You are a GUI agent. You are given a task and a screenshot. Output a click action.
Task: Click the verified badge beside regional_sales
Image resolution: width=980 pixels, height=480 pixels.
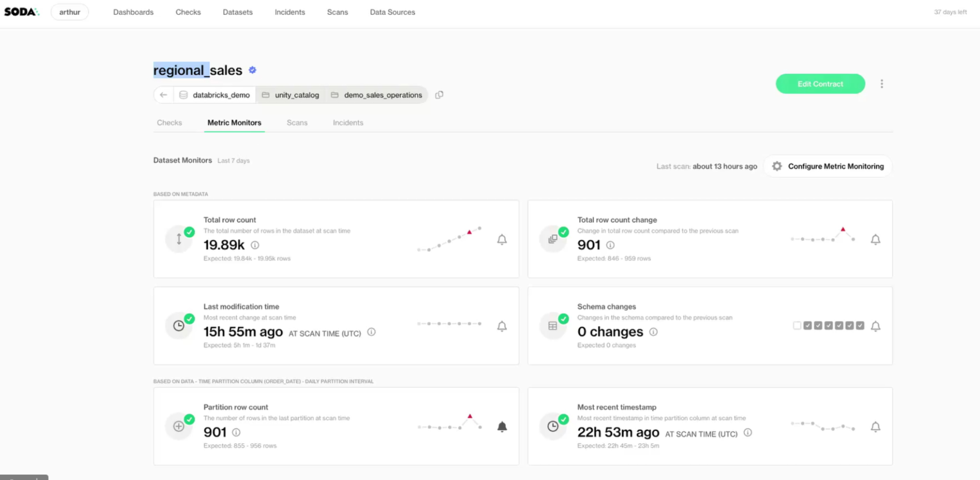[253, 70]
